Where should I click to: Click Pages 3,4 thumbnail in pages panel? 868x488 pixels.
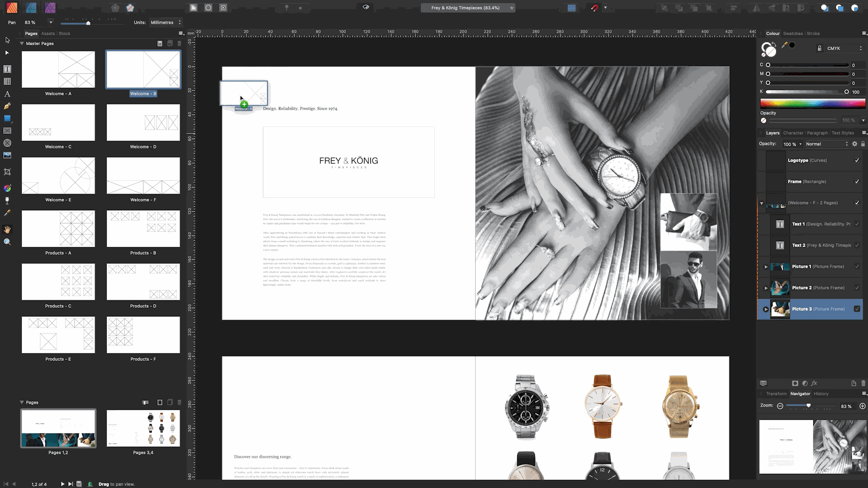tap(143, 428)
